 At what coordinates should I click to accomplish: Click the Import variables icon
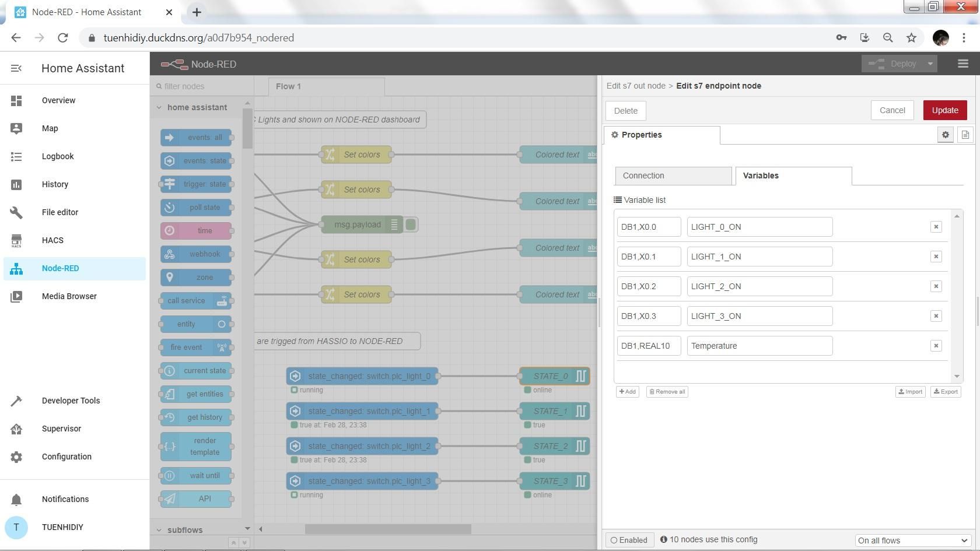point(910,391)
